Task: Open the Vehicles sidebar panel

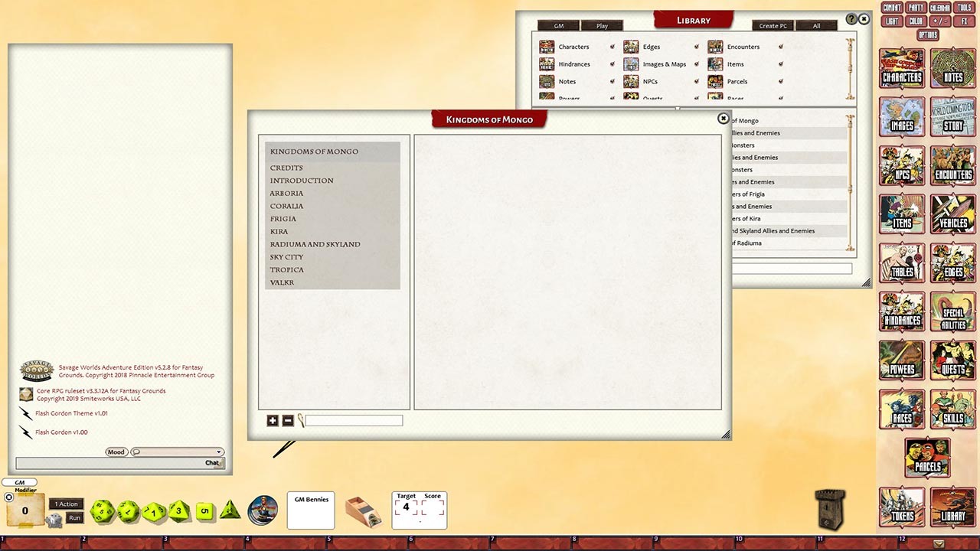Action: (953, 215)
